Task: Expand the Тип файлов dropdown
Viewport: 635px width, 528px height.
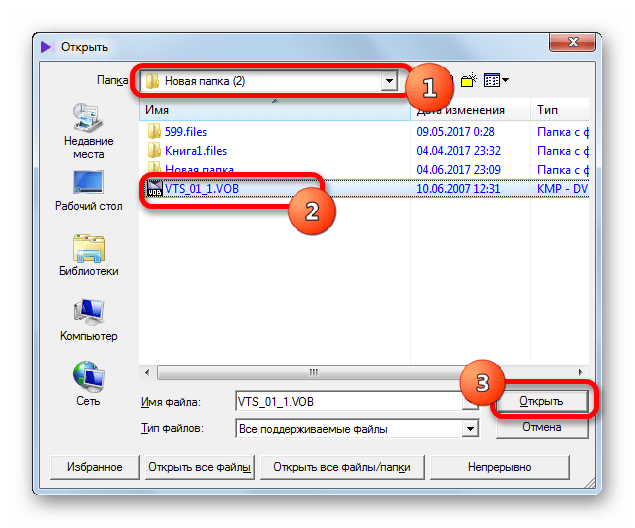Action: click(x=470, y=428)
